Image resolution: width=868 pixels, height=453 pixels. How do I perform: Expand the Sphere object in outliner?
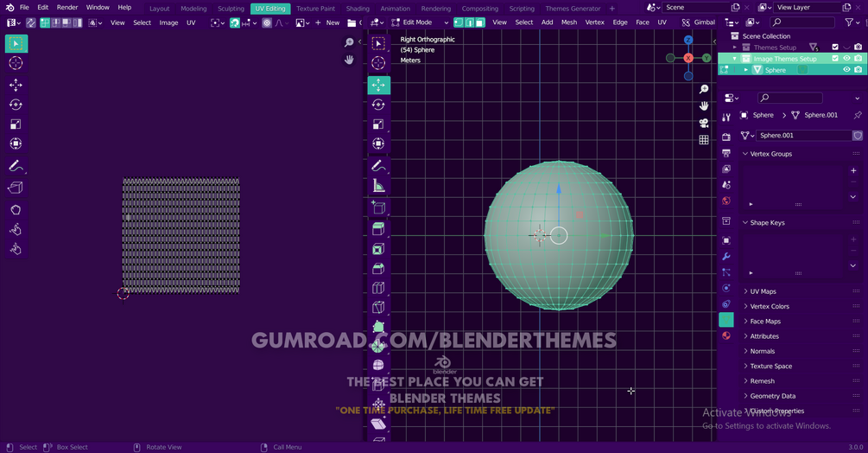pyautogui.click(x=746, y=70)
